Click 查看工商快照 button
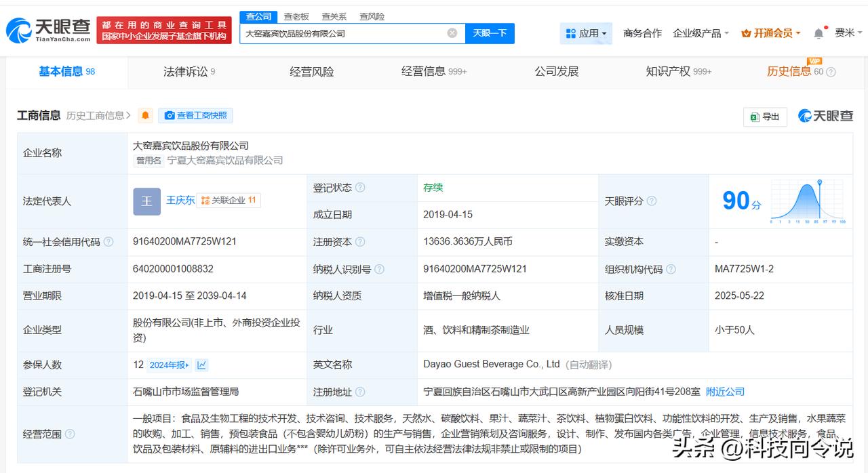Screen dimensions: 868x473 (195, 116)
